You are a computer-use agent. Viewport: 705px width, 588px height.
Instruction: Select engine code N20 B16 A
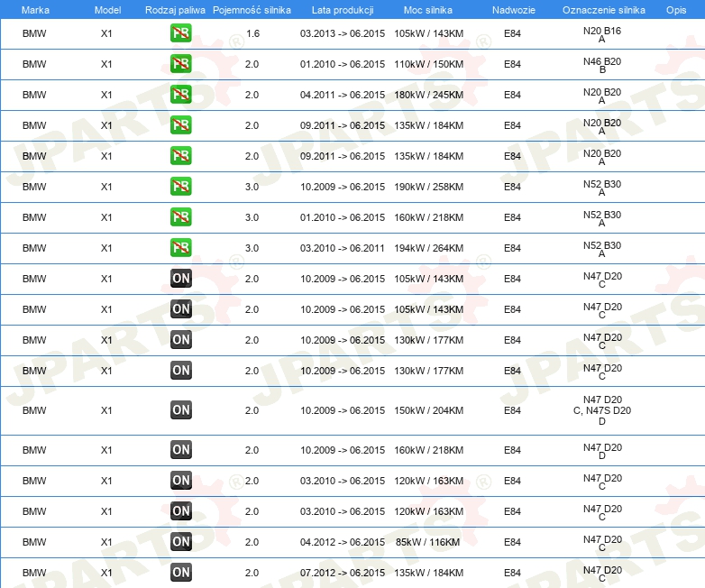coord(602,34)
